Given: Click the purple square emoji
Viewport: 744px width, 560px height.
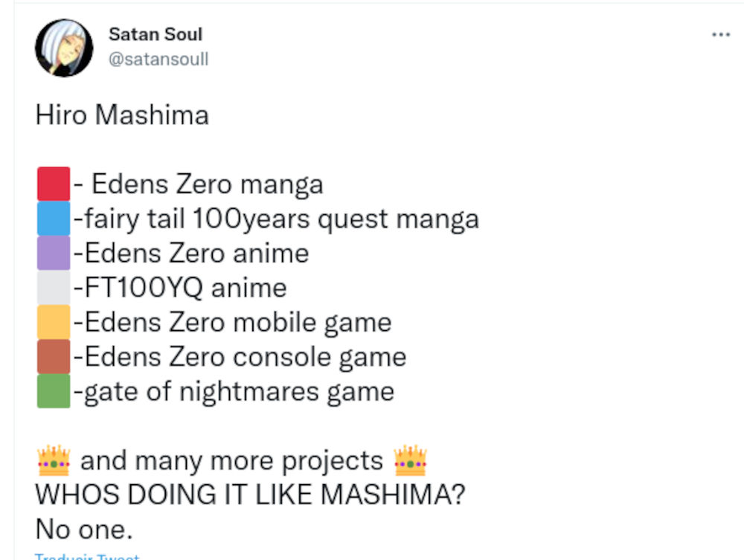Looking at the screenshot, I should [54, 253].
